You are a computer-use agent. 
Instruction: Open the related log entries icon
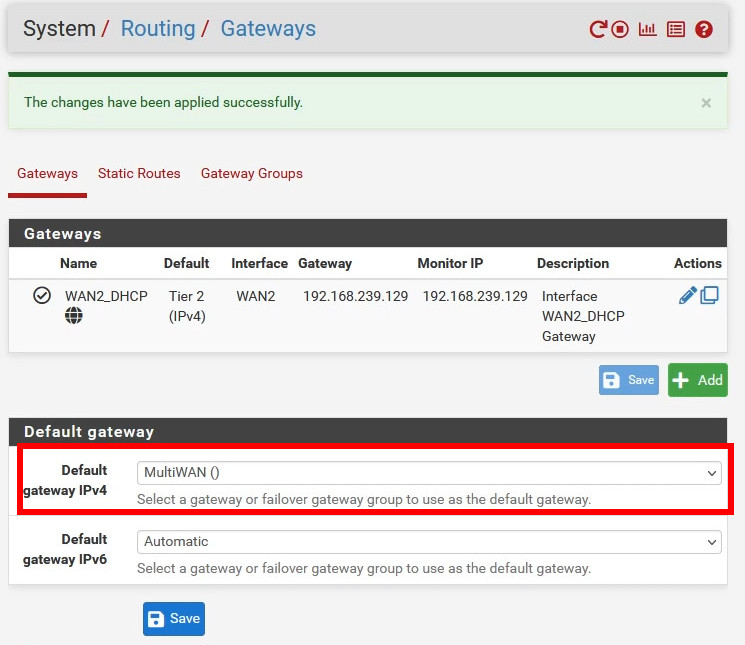(x=676, y=29)
